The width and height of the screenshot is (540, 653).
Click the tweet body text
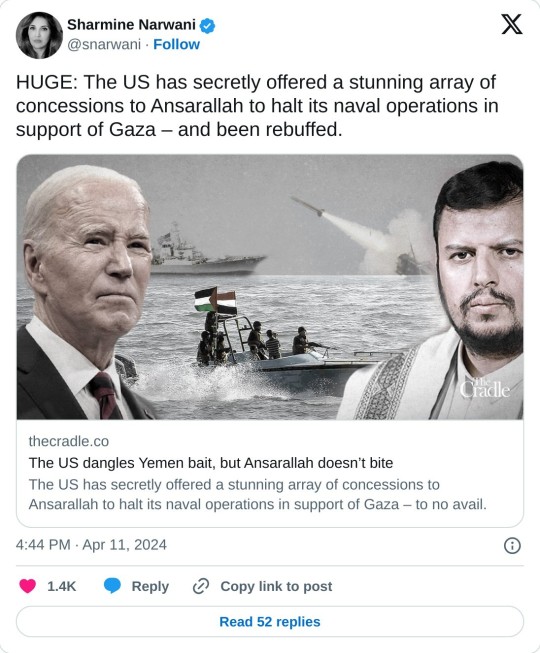[x=257, y=106]
